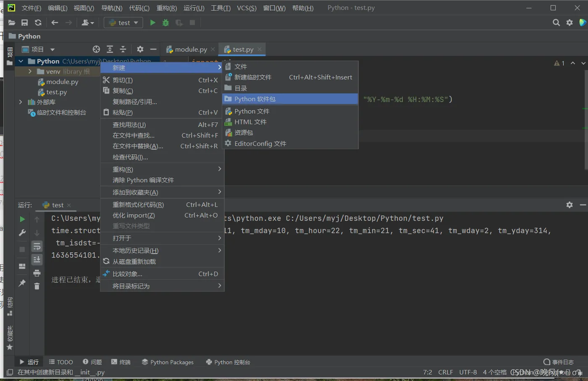Screen dimensions: 588x381
Task: Collapse the Python project root node
Action: point(21,61)
